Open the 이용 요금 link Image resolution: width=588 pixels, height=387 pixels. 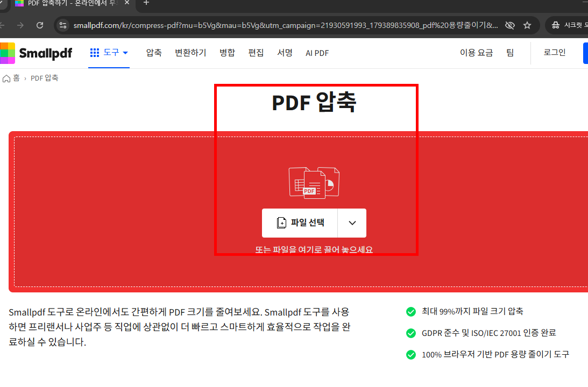477,53
